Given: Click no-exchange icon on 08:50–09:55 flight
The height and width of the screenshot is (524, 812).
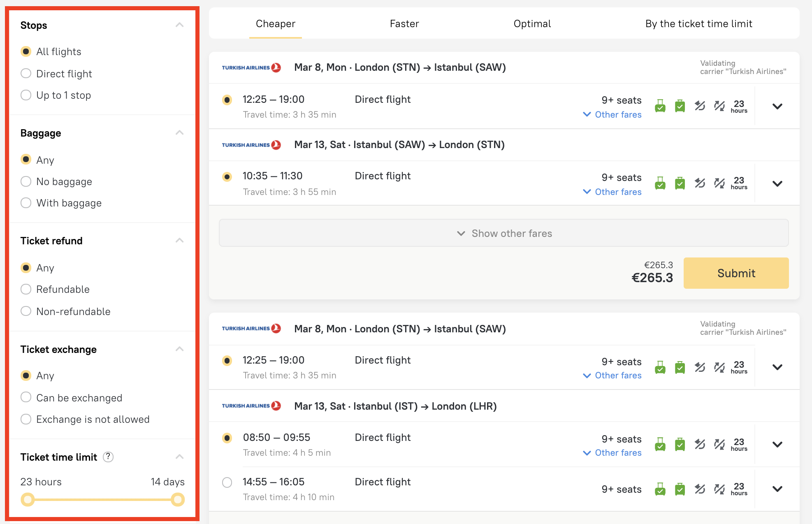Looking at the screenshot, I should click(x=719, y=445).
